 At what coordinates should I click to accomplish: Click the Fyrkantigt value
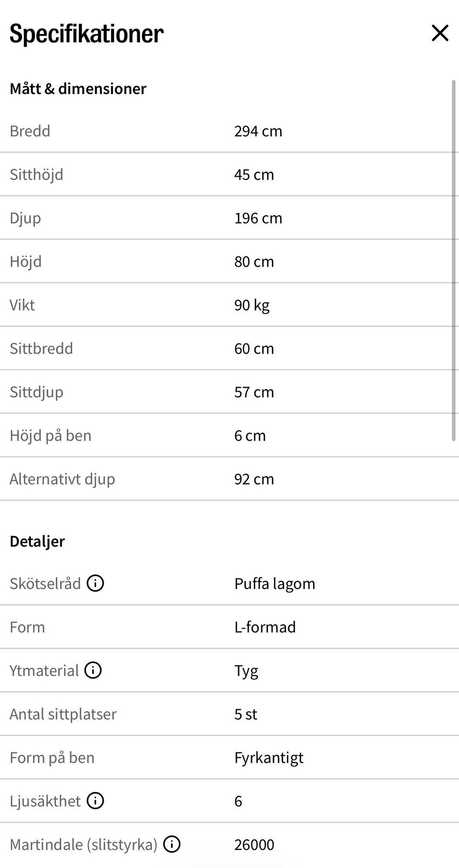pyautogui.click(x=269, y=758)
